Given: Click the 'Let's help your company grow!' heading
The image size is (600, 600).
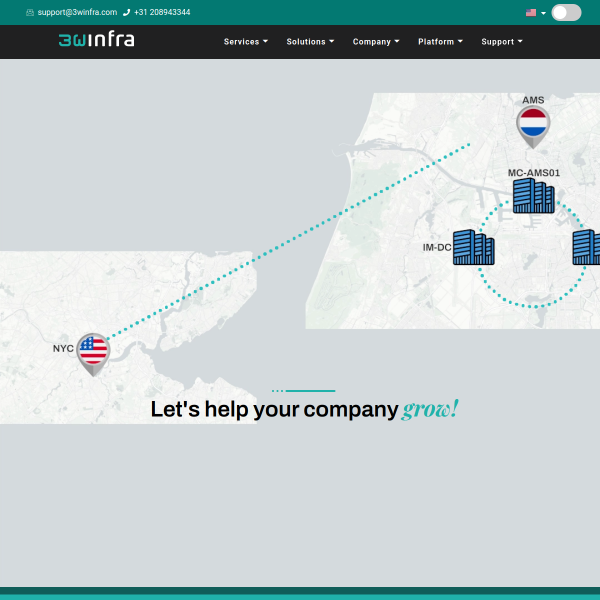Looking at the screenshot, I should tap(305, 409).
